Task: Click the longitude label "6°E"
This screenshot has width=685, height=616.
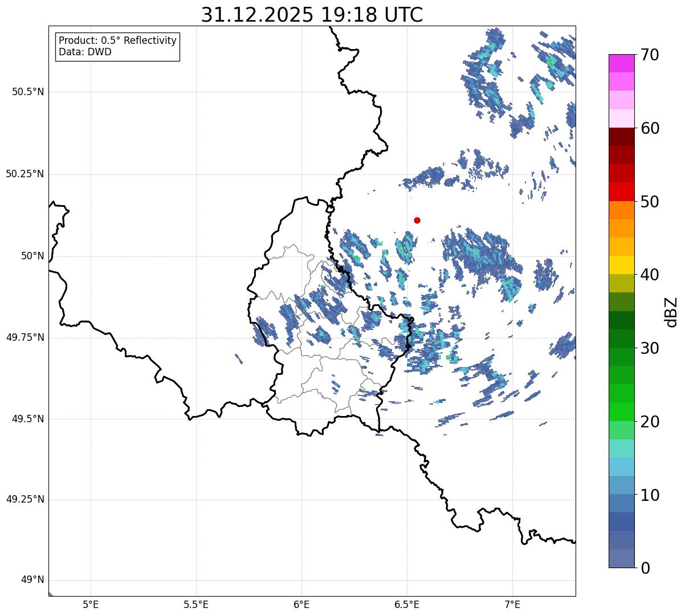Action: [x=301, y=604]
